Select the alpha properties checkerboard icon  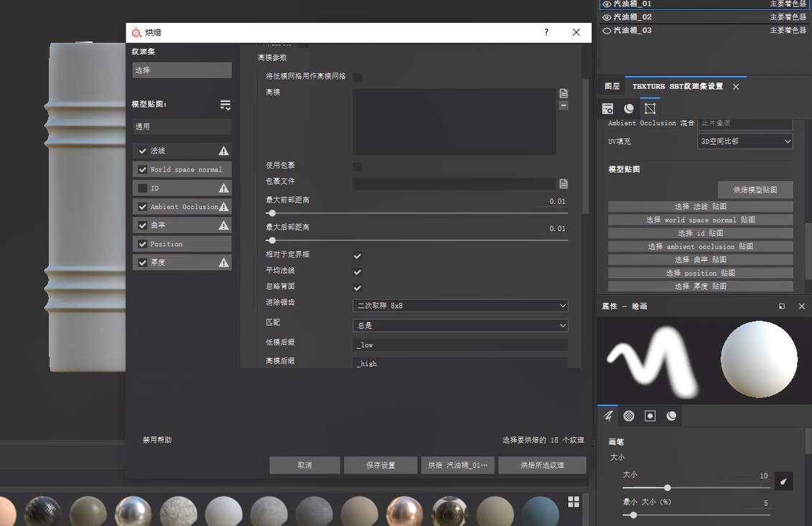point(629,415)
